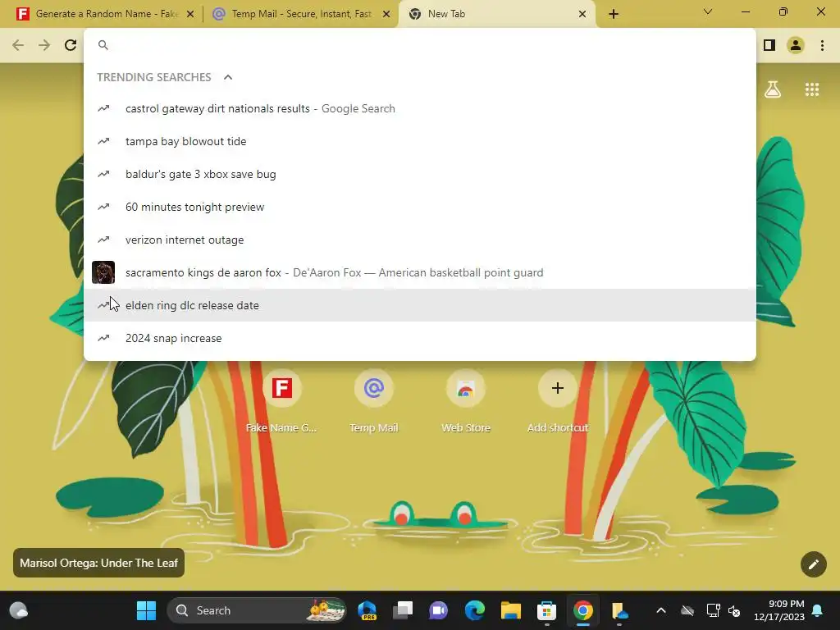Click Google Chrome taskbar icon

click(x=583, y=610)
